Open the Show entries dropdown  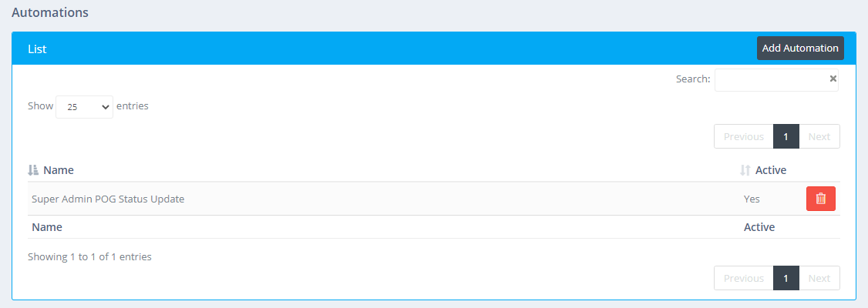(x=84, y=107)
